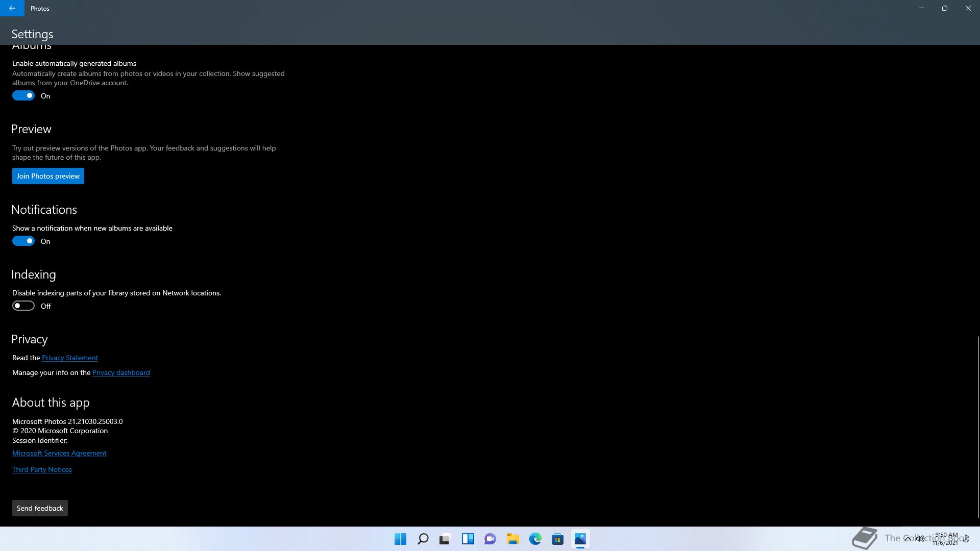This screenshot has height=551, width=980.
Task: Open Microsoft Store from taskbar
Action: tap(558, 539)
